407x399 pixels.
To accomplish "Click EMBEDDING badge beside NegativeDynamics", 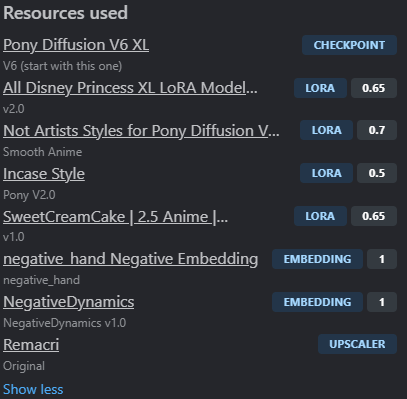I will pyautogui.click(x=317, y=302).
